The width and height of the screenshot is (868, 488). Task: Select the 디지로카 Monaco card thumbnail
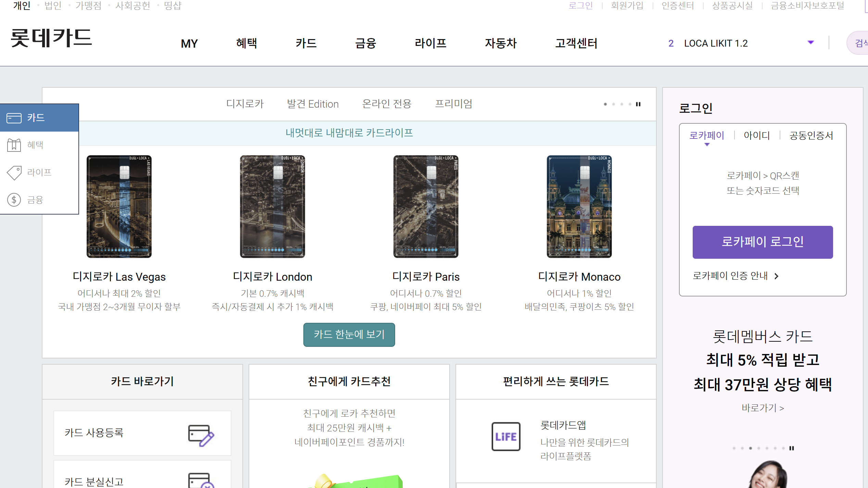[x=579, y=206]
